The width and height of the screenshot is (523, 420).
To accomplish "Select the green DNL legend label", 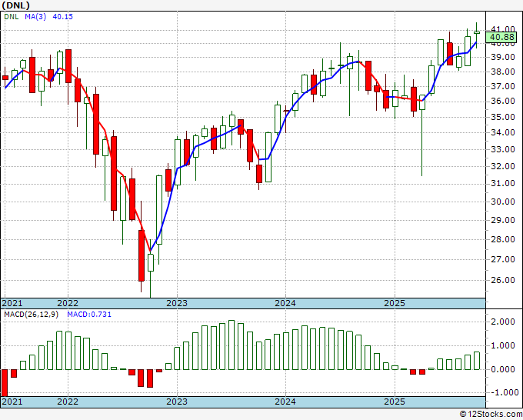I will pyautogui.click(x=12, y=16).
